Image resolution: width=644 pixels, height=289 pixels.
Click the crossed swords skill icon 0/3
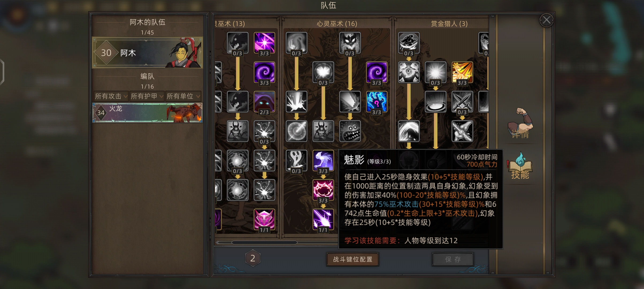[462, 102]
